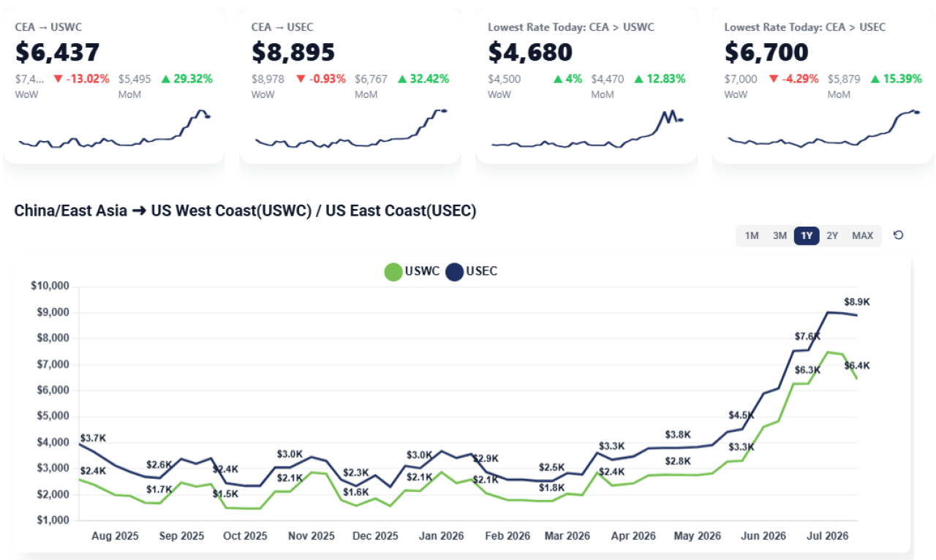Viewport: 936px width, 560px height.
Task: Select the 3M time range
Action: [780, 235]
